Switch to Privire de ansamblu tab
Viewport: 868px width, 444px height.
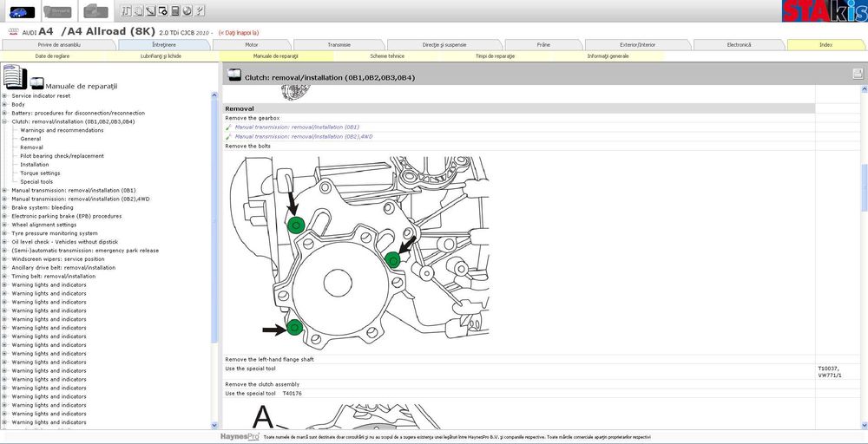(59, 45)
